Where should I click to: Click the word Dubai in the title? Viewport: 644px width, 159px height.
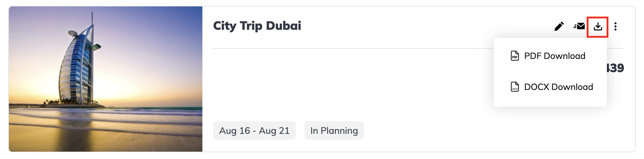[284, 26]
